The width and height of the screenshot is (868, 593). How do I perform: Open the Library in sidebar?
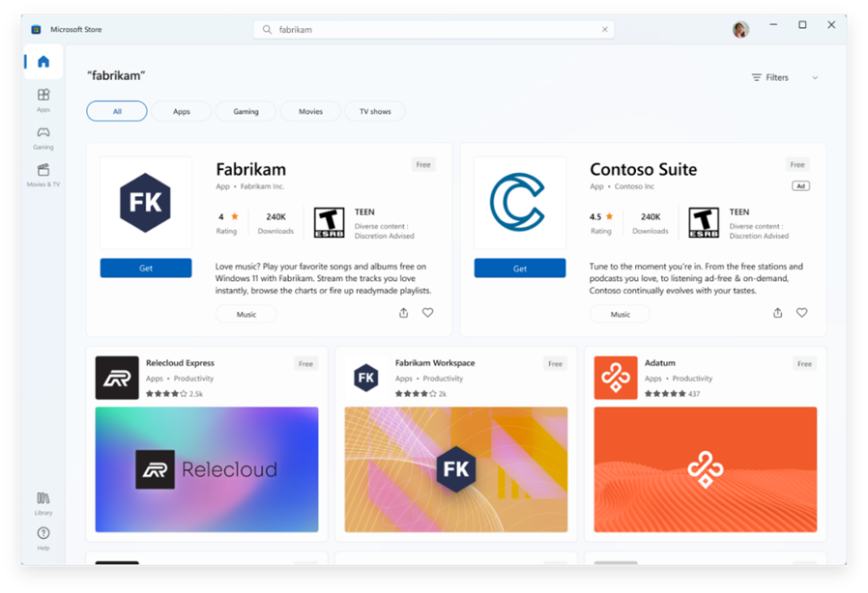(x=43, y=503)
